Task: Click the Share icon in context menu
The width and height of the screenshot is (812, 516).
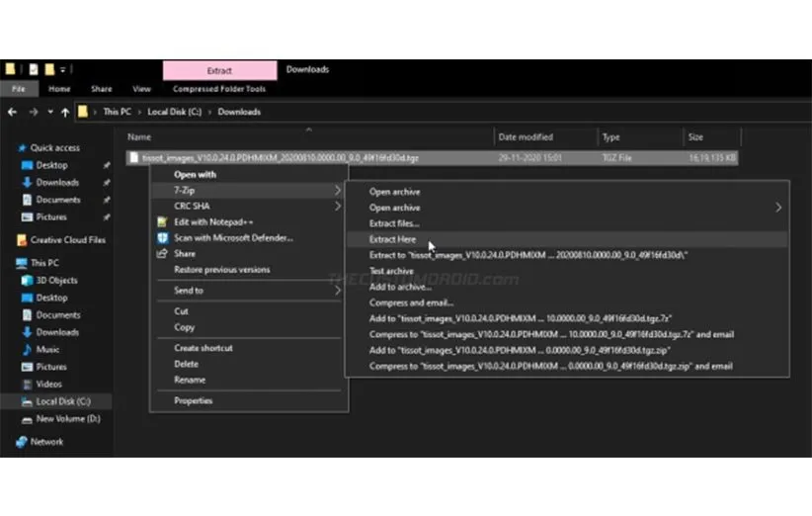Action: click(163, 254)
